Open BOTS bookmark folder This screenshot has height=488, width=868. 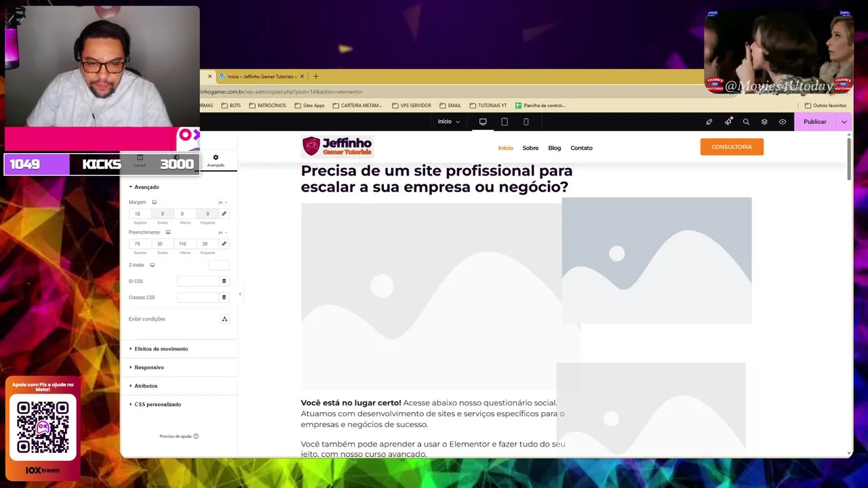pos(231,106)
